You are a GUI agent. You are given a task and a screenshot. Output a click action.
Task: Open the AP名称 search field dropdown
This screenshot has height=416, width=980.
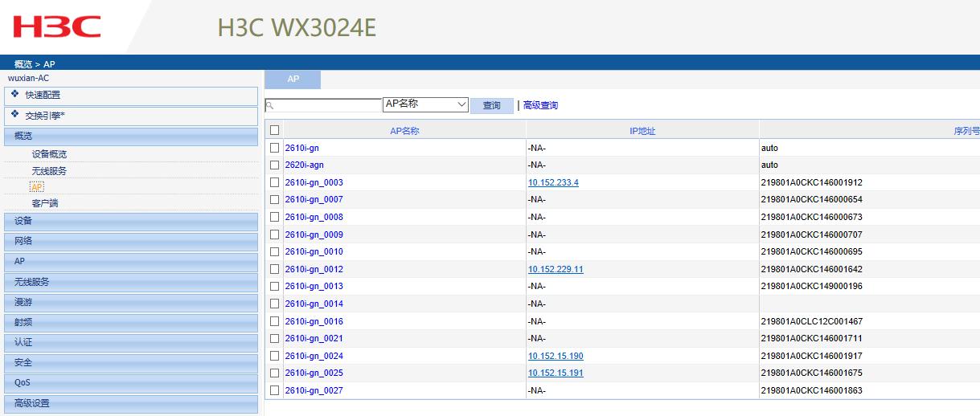[x=425, y=104]
